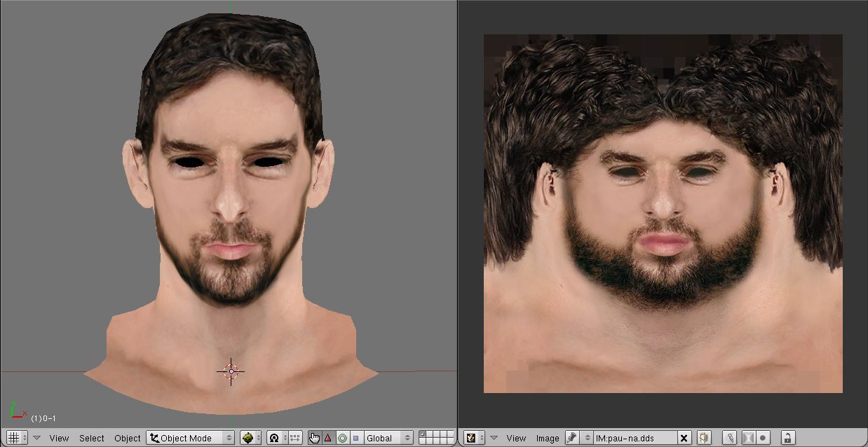Expand the image browse dropdown arrows

click(588, 438)
